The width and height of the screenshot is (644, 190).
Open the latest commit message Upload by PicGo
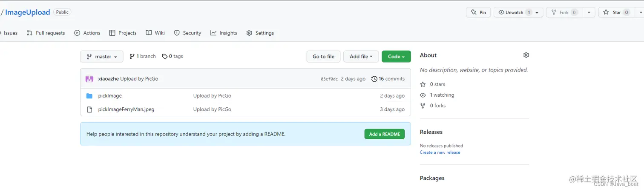[x=139, y=79]
